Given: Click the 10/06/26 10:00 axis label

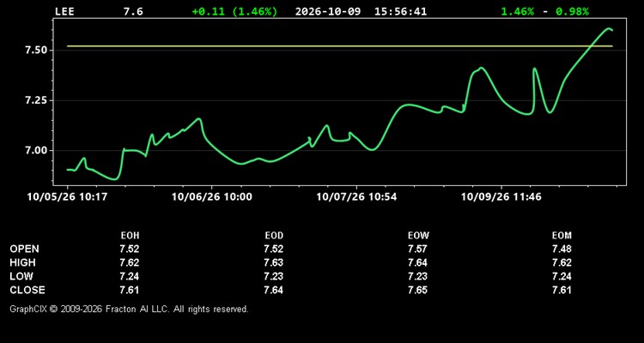Looking at the screenshot, I should pyautogui.click(x=212, y=197).
